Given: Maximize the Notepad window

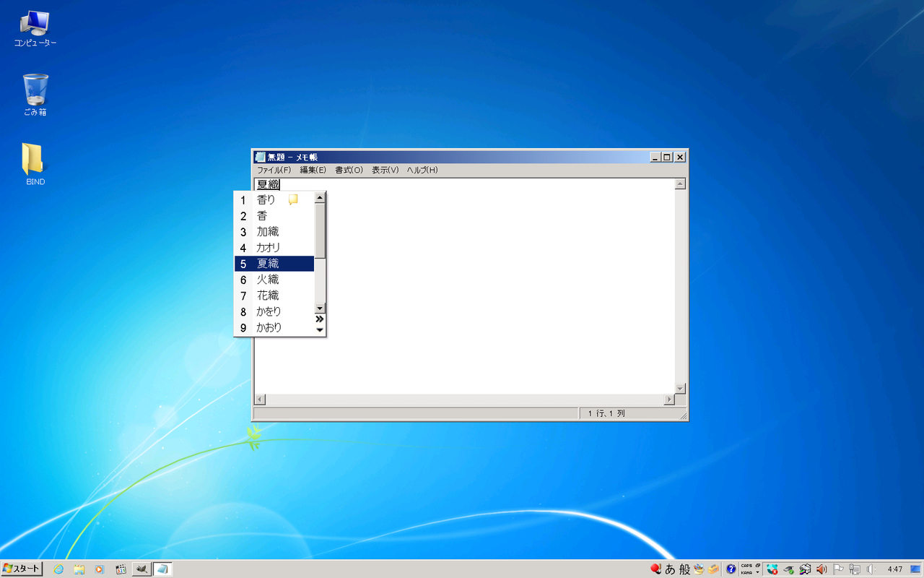Looking at the screenshot, I should (x=667, y=157).
